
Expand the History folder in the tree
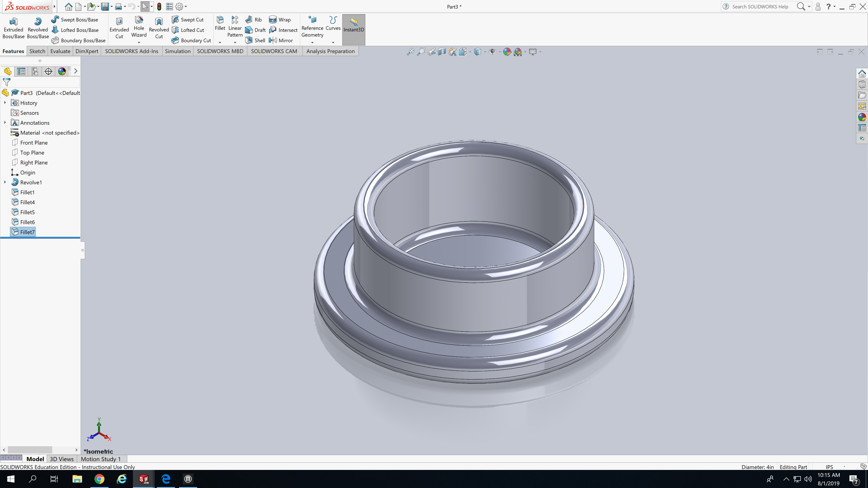click(x=5, y=103)
